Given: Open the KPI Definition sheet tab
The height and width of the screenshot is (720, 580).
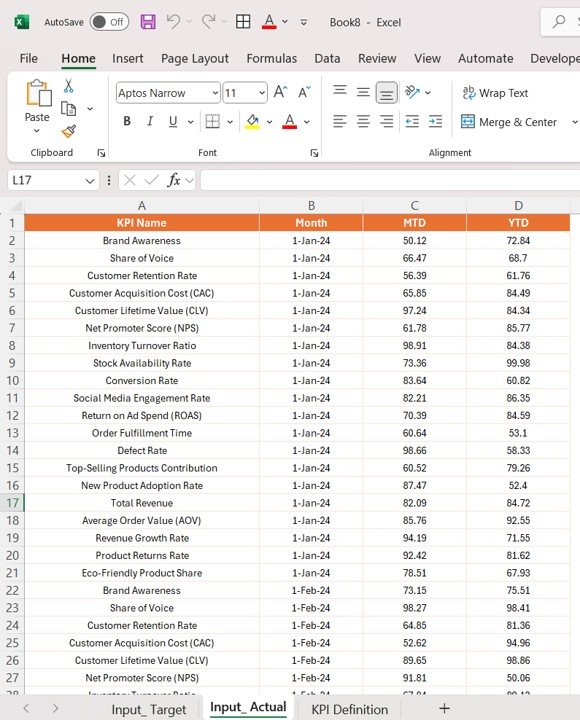Looking at the screenshot, I should (x=349, y=709).
